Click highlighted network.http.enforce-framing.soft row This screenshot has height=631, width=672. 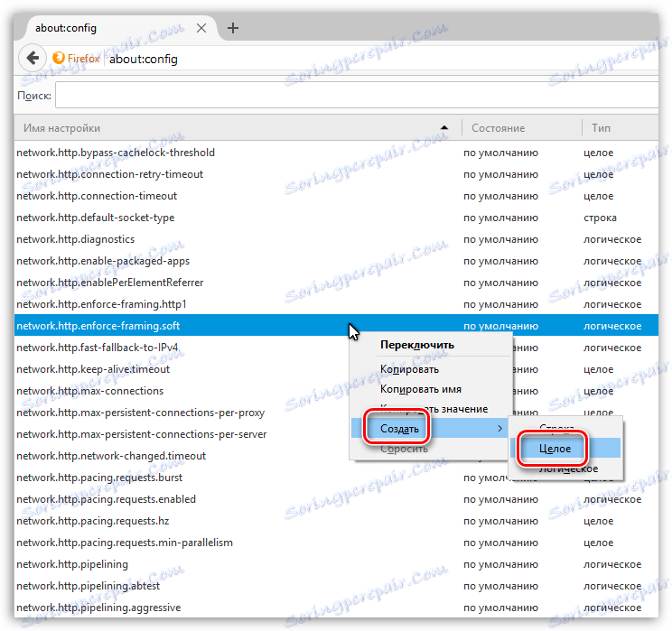[x=336, y=326]
